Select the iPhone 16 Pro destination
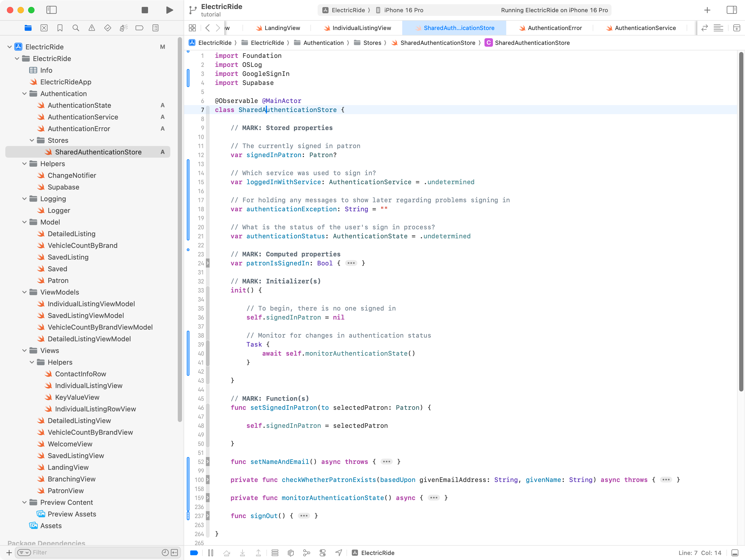This screenshot has width=745, height=560. tap(403, 10)
